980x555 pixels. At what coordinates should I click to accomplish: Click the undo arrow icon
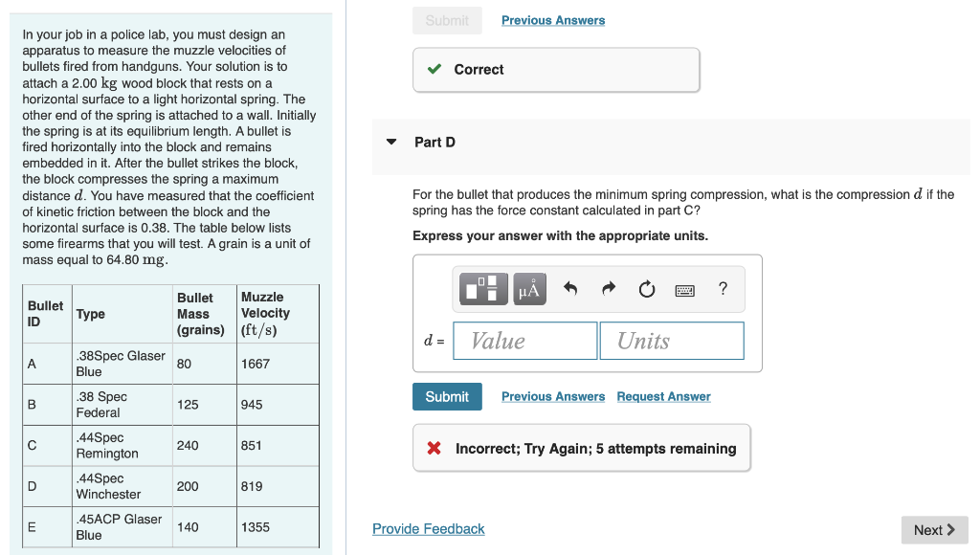coord(570,288)
